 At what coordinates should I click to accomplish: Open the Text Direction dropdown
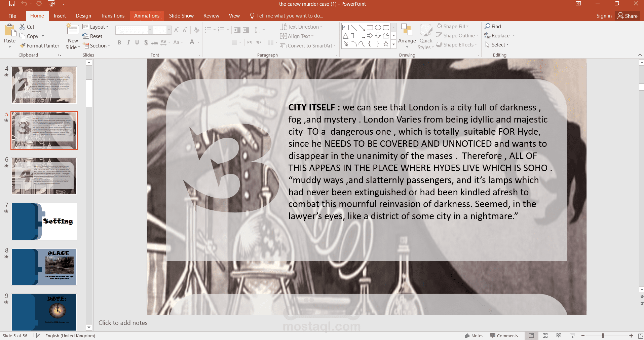(x=301, y=27)
